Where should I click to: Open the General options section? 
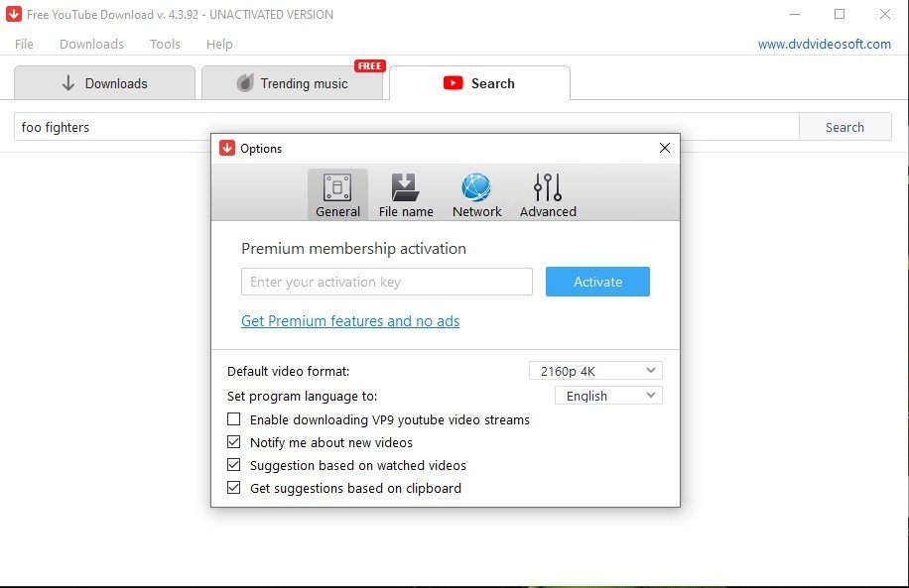[337, 194]
